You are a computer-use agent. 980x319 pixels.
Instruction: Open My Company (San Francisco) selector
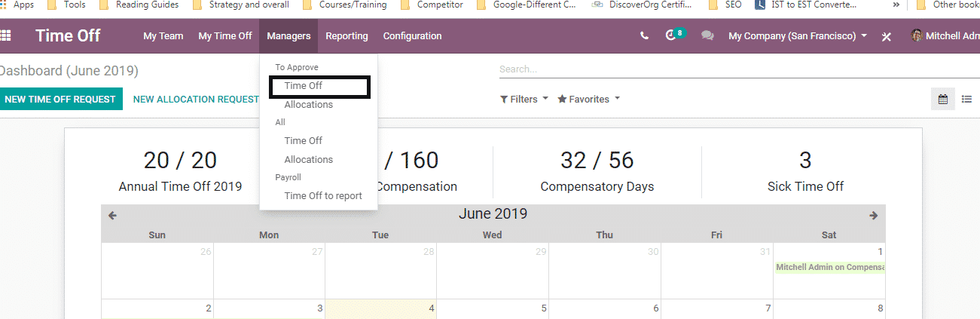click(797, 35)
